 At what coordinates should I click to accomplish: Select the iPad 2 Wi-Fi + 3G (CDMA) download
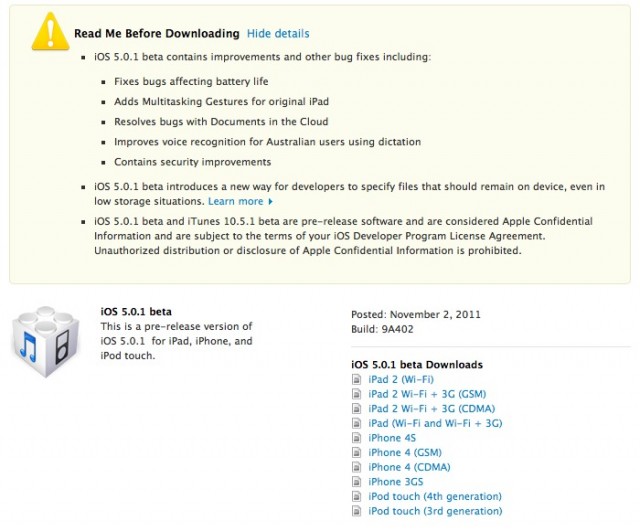[x=431, y=409]
